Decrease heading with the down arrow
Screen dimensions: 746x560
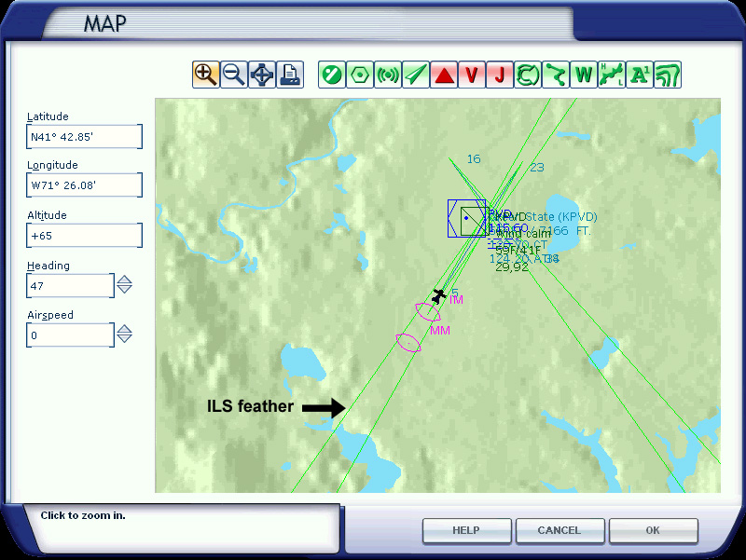coord(124,289)
